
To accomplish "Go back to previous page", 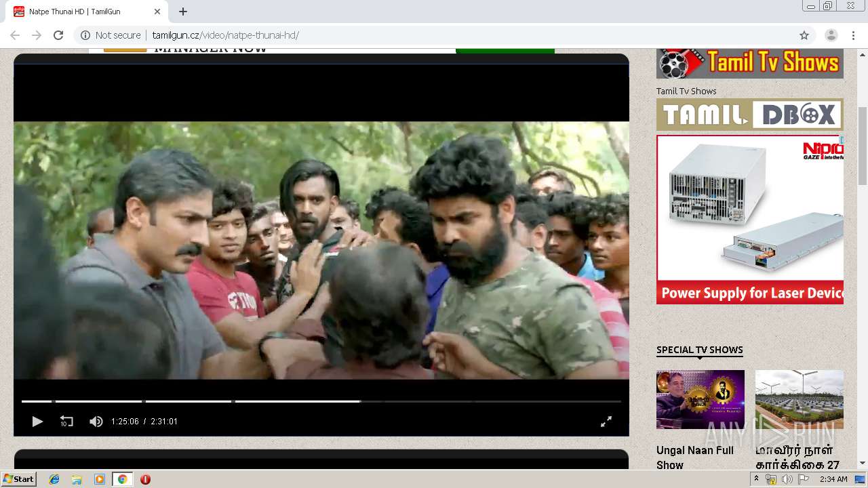I will pyautogui.click(x=15, y=35).
